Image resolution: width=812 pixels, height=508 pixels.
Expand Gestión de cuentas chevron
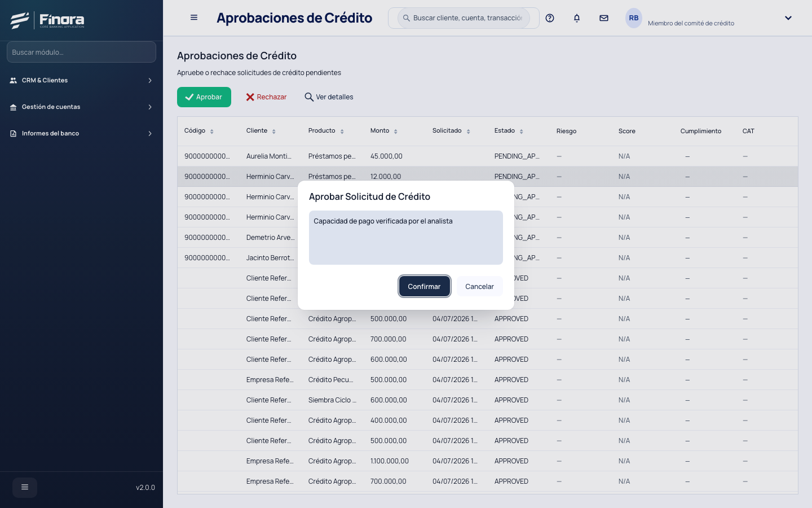pyautogui.click(x=150, y=107)
